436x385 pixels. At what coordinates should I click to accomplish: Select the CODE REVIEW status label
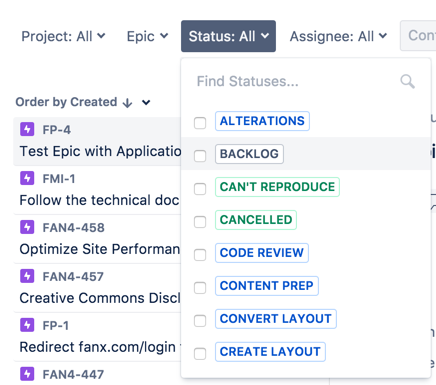tap(262, 253)
